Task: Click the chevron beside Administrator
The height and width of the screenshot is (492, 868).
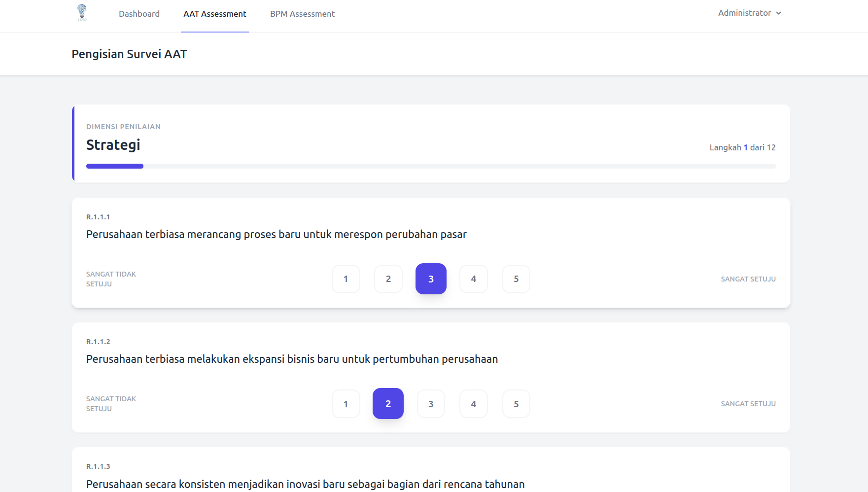Action: tap(779, 13)
